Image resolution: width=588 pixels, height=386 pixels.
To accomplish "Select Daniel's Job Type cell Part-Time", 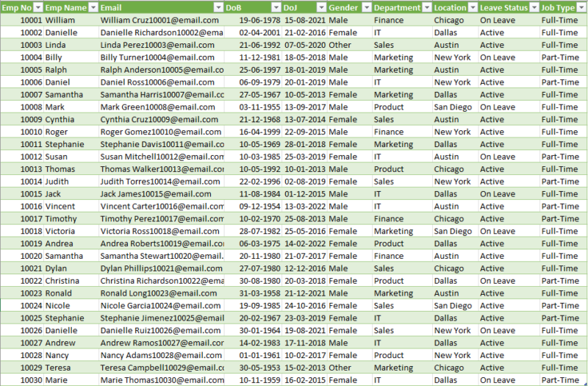I will click(563, 82).
